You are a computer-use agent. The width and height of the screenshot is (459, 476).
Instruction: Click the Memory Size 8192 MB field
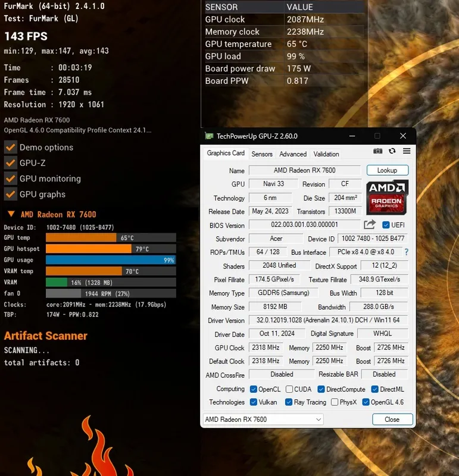275,306
